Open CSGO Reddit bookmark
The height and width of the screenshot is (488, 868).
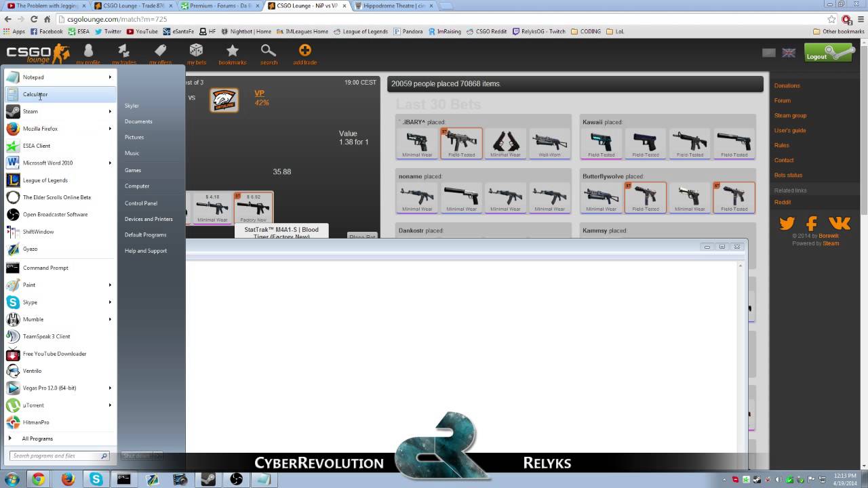[486, 31]
